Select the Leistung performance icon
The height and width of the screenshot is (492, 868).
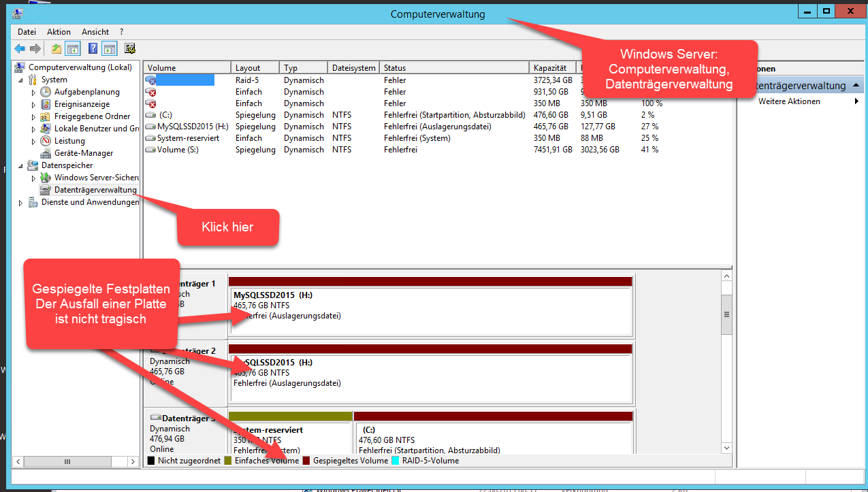click(x=46, y=141)
